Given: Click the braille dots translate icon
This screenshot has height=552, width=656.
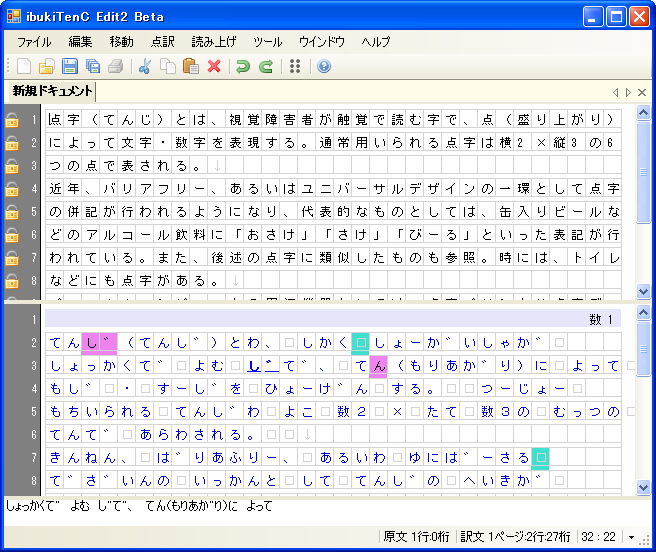Looking at the screenshot, I should (295, 66).
